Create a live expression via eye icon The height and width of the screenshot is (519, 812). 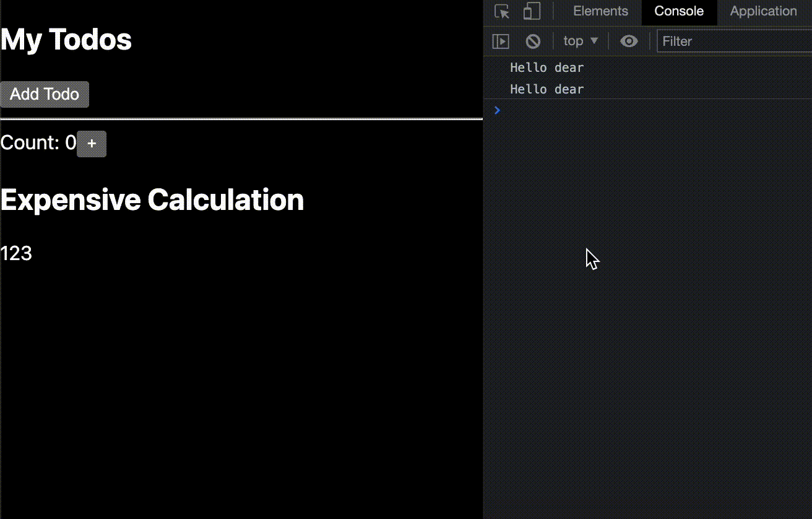click(629, 41)
